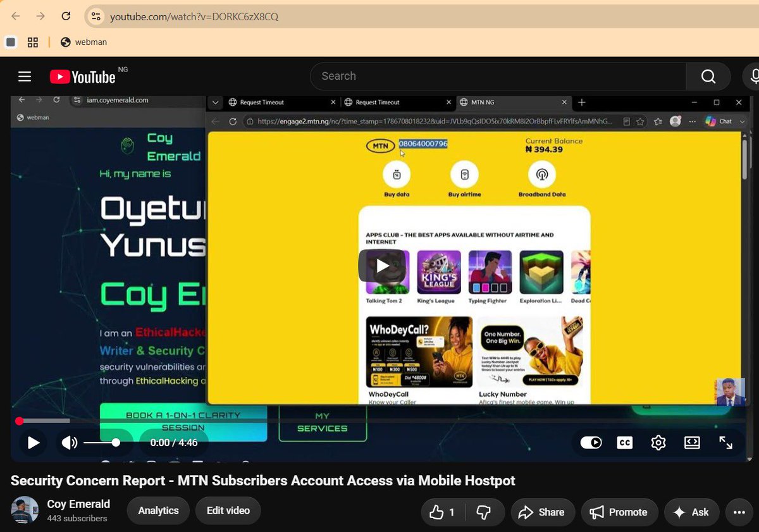The height and width of the screenshot is (532, 759).
Task: Open the more actions three-dot menu
Action: point(739,512)
